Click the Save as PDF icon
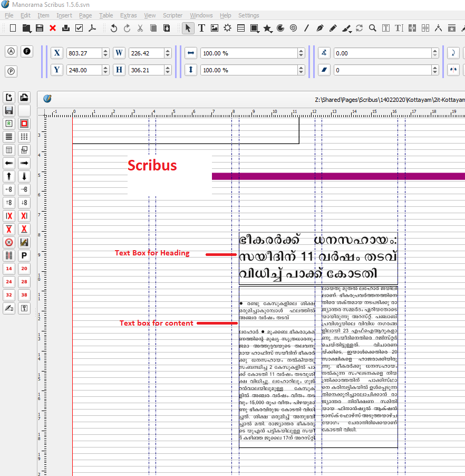Screen dimensions: 465x476 pos(92,28)
